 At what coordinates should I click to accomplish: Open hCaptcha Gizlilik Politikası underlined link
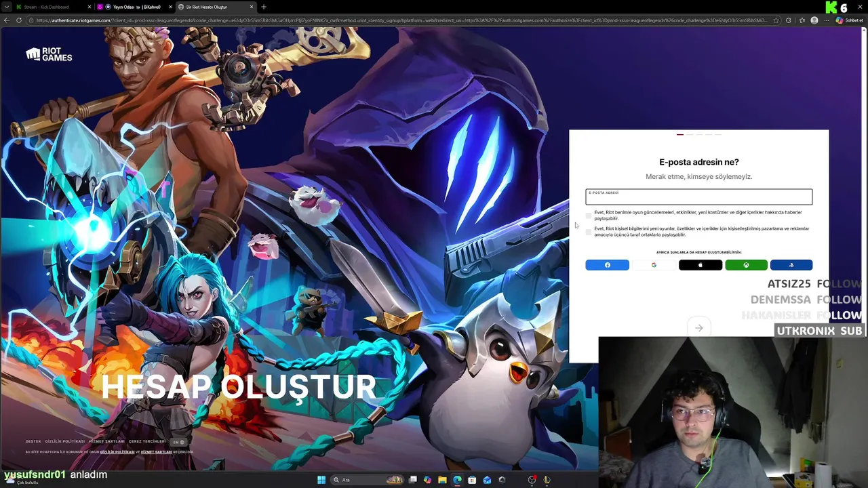click(x=117, y=452)
